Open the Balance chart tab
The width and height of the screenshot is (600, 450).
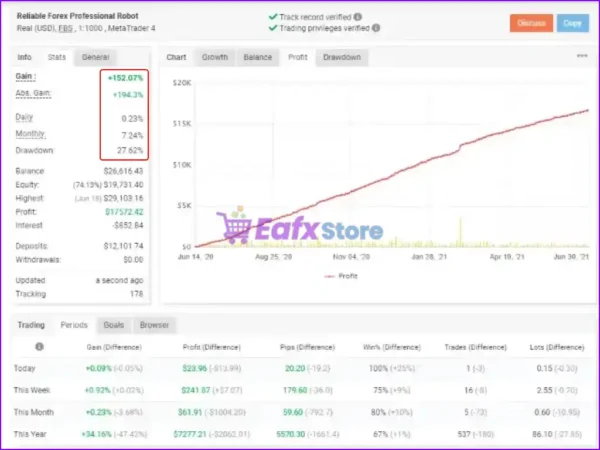click(x=258, y=57)
